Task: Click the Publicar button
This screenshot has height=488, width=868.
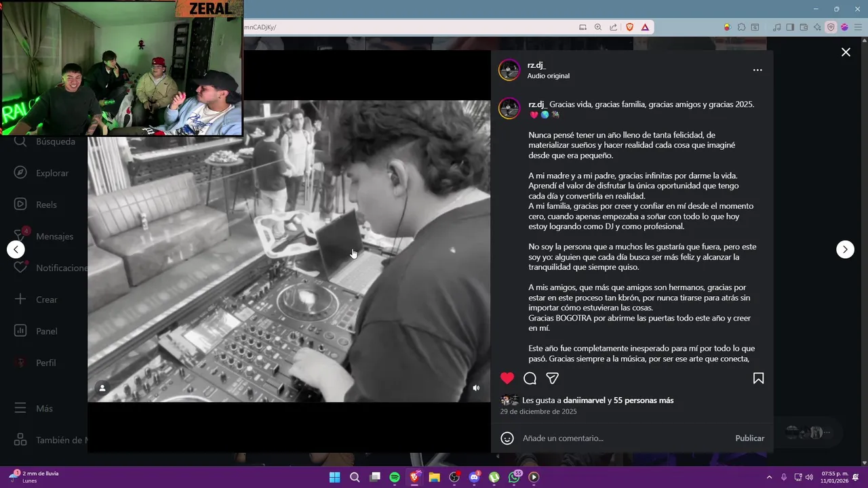Action: tap(750, 438)
